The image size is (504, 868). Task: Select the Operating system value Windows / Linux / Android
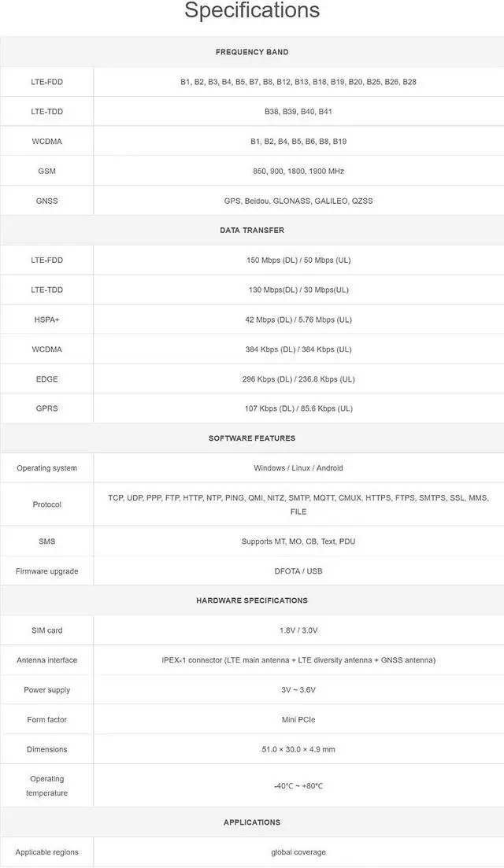point(298,468)
